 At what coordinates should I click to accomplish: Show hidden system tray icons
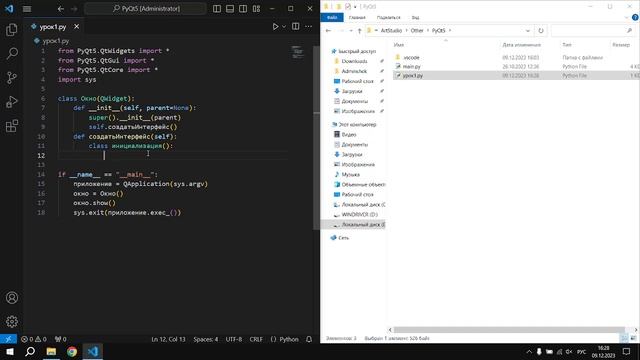pyautogui.click(x=529, y=351)
